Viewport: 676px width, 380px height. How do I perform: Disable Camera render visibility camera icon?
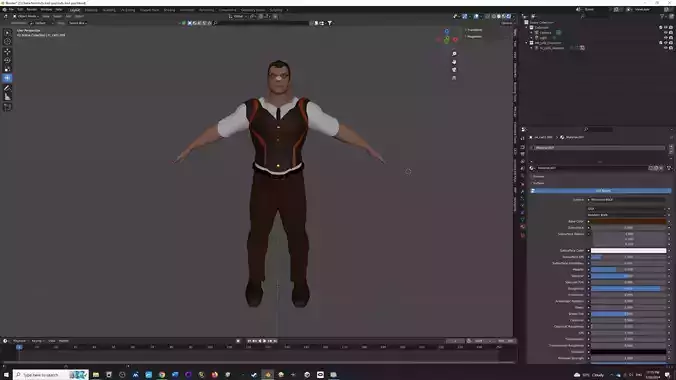tap(671, 33)
